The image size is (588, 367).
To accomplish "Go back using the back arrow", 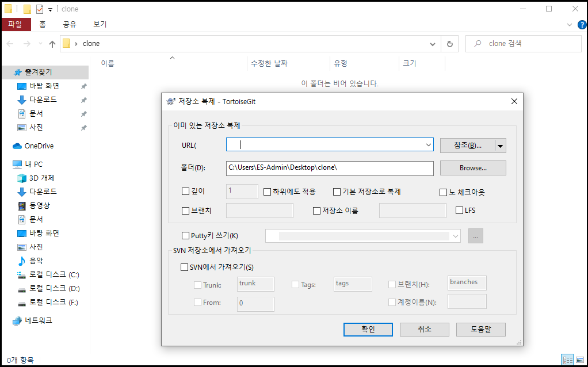I will pyautogui.click(x=10, y=44).
